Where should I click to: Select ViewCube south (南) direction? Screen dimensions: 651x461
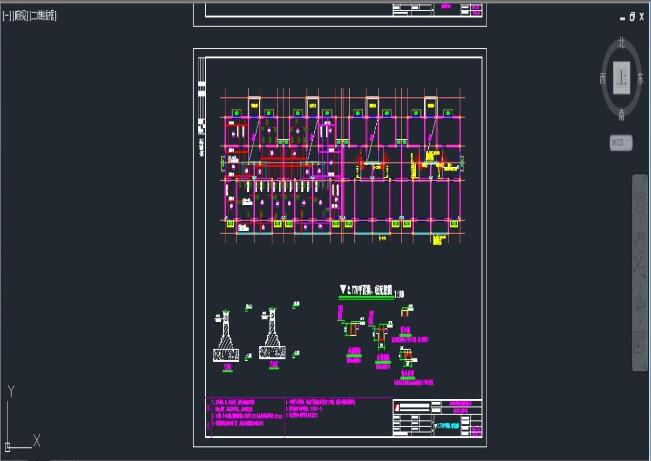point(621,114)
